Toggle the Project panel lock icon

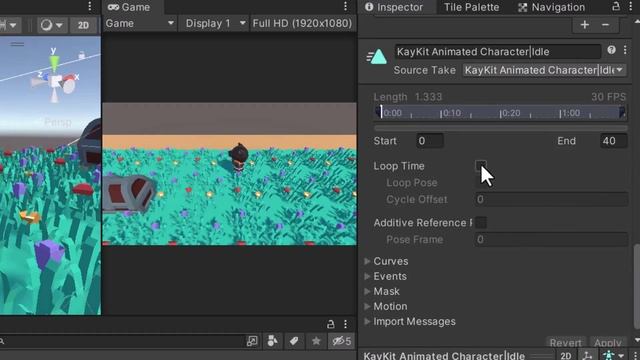pos(331,324)
